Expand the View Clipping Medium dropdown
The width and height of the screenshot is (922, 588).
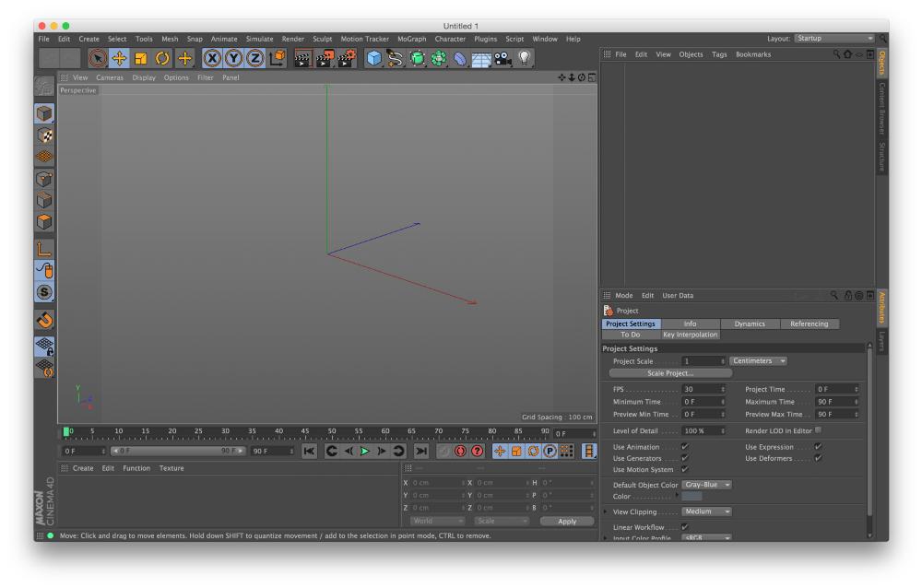coord(707,512)
